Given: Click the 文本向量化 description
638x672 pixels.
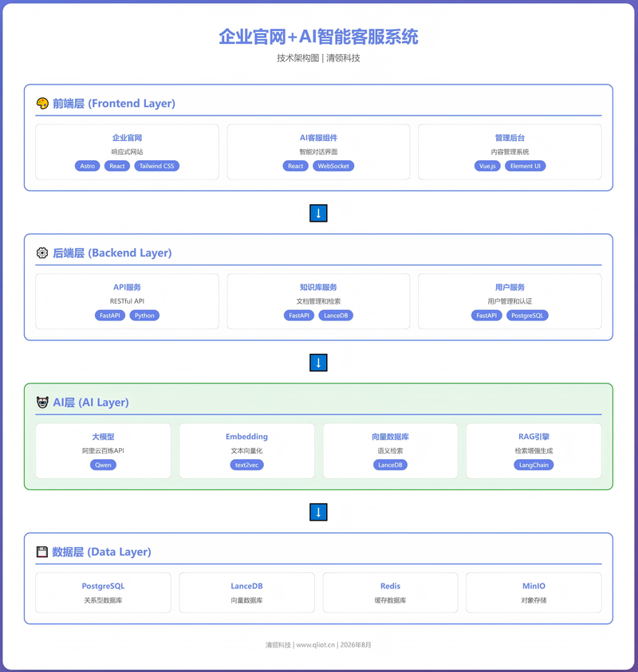Looking at the screenshot, I should coord(246,451).
